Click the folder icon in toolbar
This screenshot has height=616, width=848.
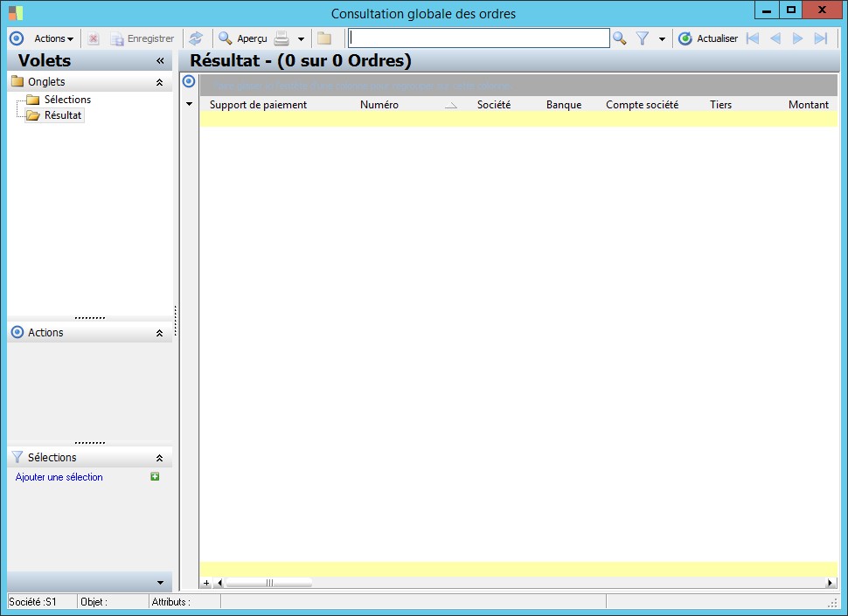(324, 38)
